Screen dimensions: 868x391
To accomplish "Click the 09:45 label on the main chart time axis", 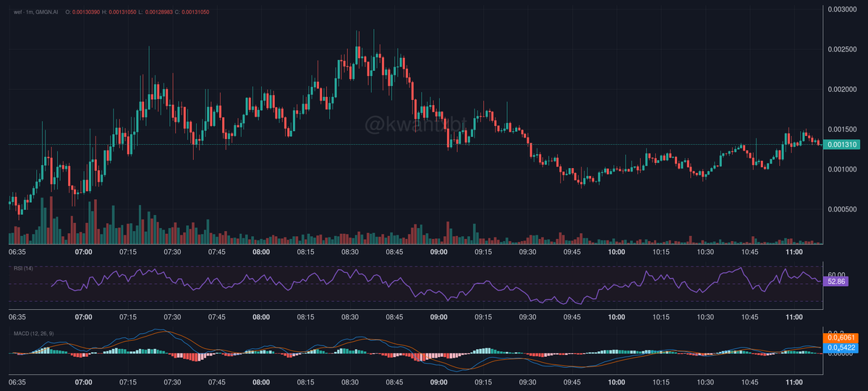I will click(x=572, y=252).
